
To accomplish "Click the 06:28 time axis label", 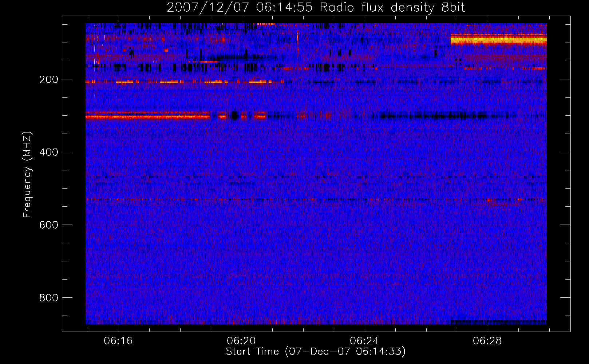I will [x=487, y=341].
